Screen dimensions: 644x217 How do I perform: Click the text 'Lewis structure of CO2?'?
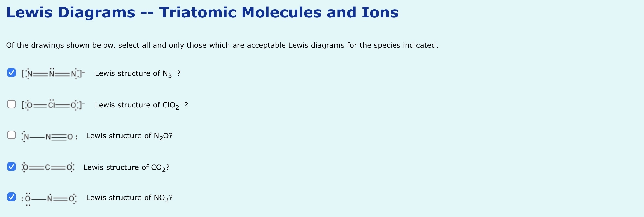coord(126,167)
